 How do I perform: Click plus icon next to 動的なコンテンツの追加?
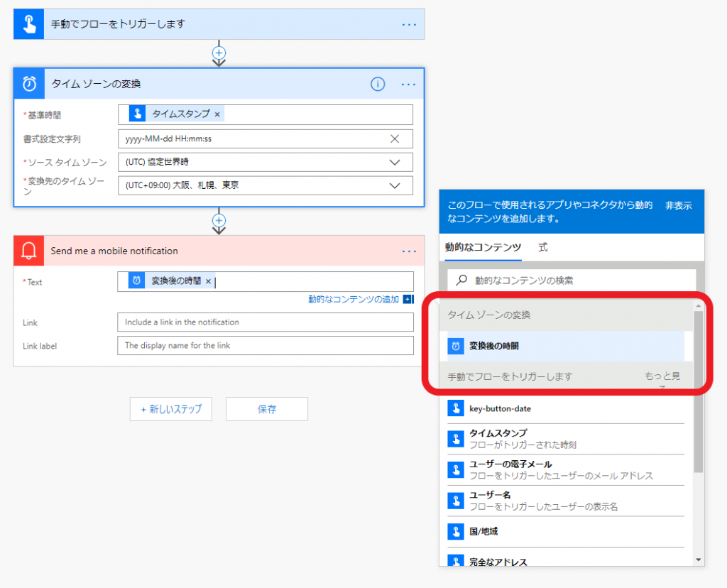tap(408, 299)
